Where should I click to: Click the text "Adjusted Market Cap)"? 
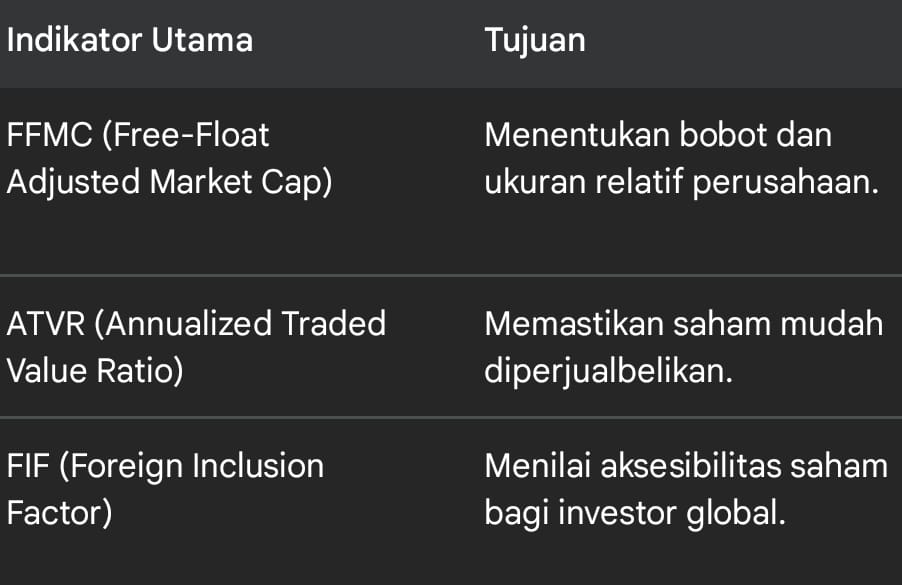[x=169, y=183]
